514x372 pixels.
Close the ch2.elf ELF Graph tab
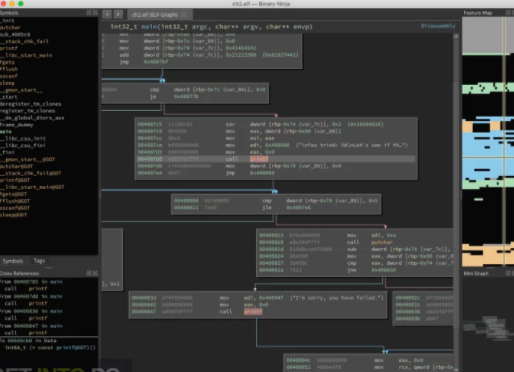183,15
